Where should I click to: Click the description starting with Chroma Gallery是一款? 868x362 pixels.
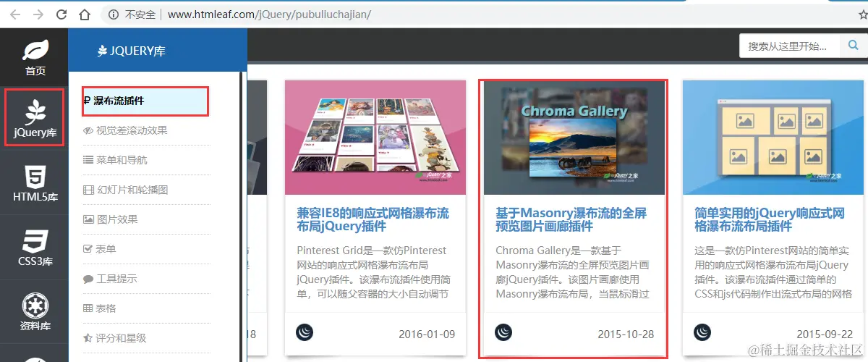pos(572,272)
